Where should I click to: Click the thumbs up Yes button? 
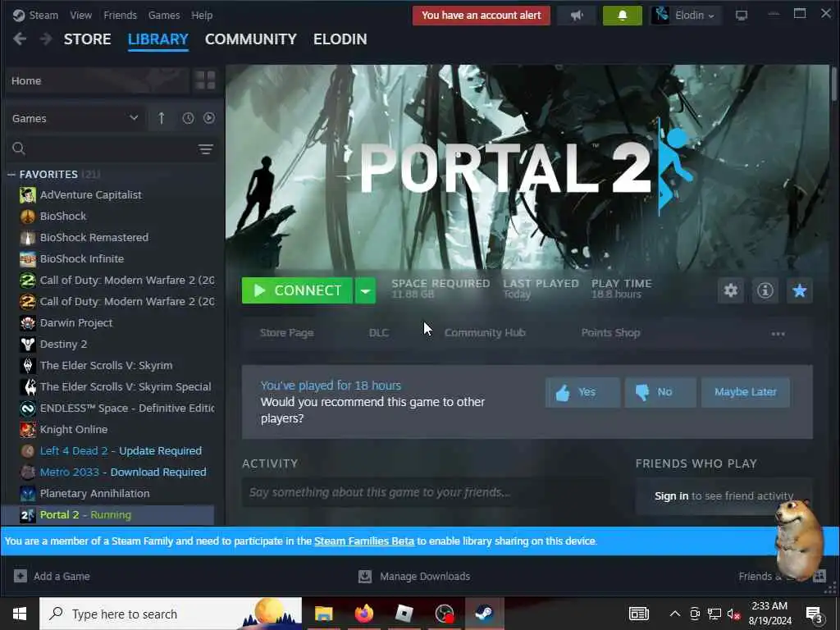tap(583, 392)
